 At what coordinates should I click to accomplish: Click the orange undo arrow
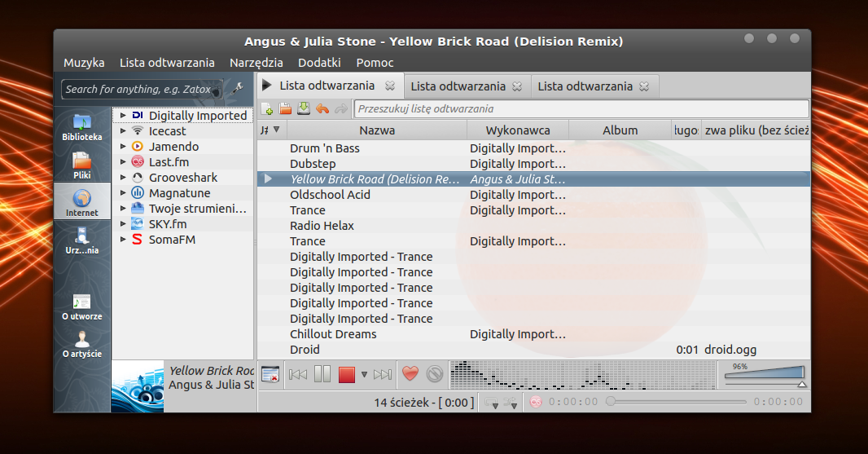[x=322, y=108]
